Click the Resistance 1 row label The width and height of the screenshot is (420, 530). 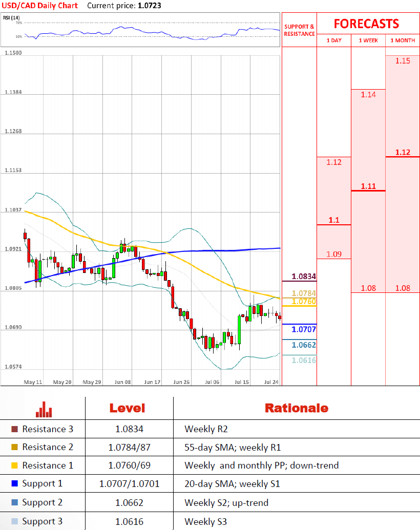point(48,465)
